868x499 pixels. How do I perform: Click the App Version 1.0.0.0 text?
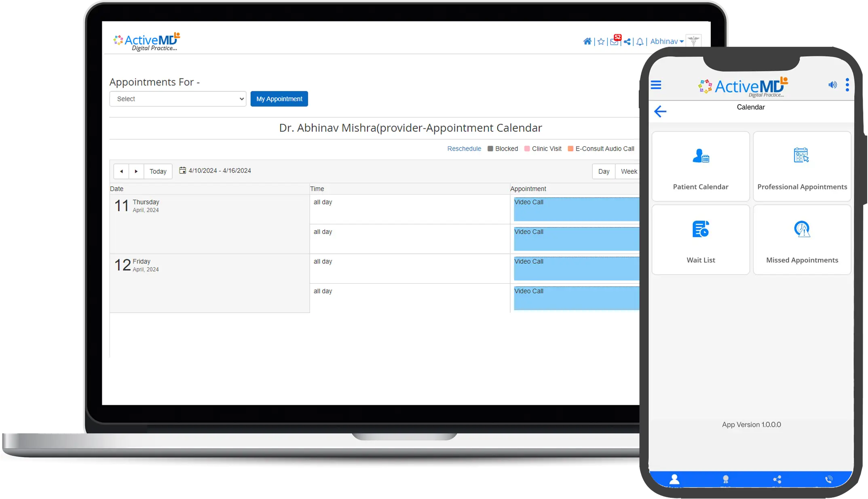point(751,425)
